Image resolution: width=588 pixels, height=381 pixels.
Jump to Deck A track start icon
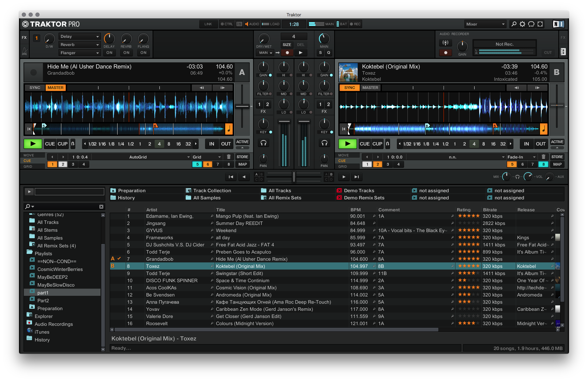[x=29, y=129]
